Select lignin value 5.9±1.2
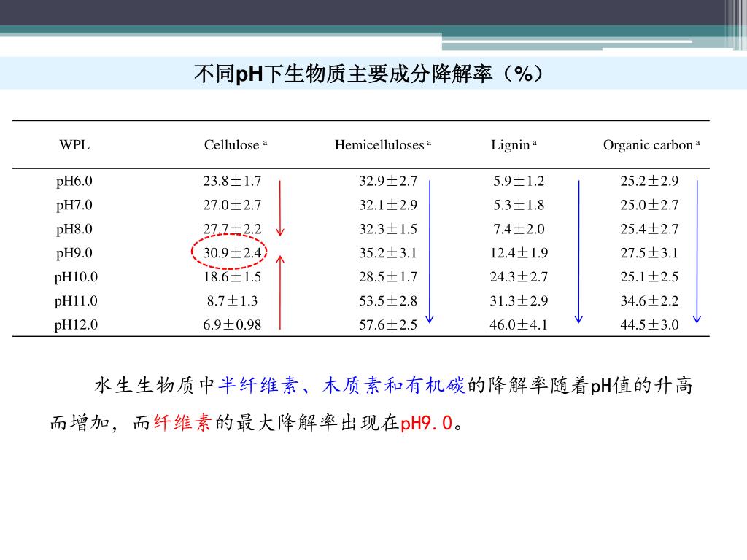Viewport: 747px width, 560px height. point(519,181)
